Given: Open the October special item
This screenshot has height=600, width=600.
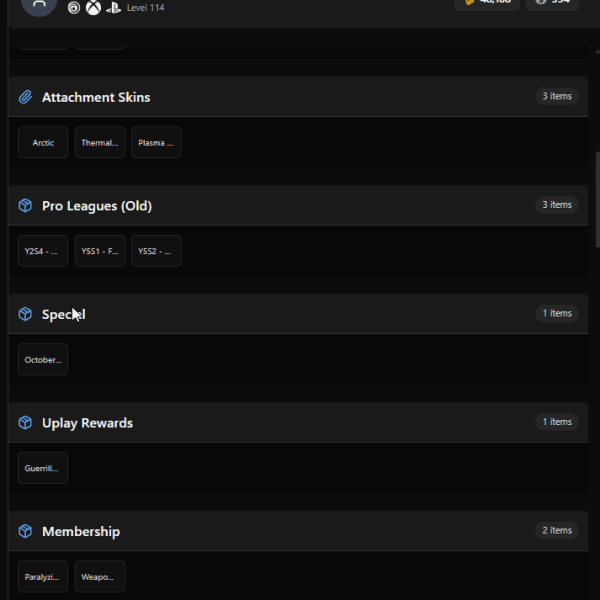Looking at the screenshot, I should coord(43,359).
